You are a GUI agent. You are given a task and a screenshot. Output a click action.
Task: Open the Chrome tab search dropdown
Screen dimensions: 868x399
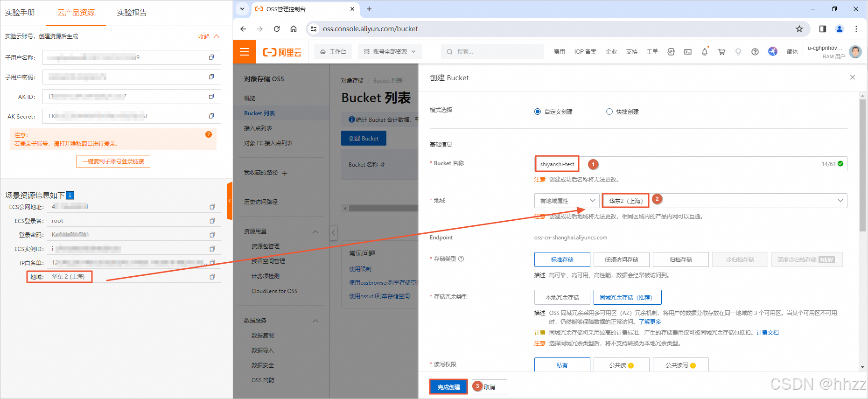242,9
